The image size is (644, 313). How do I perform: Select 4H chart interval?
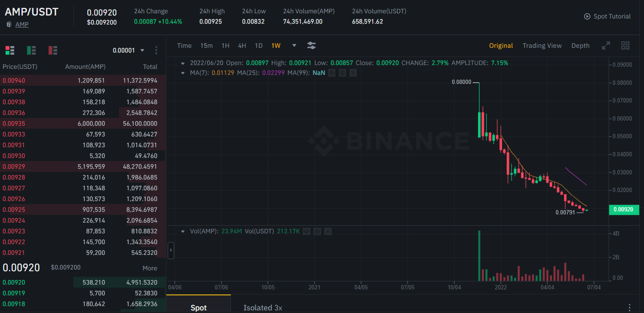coord(242,46)
